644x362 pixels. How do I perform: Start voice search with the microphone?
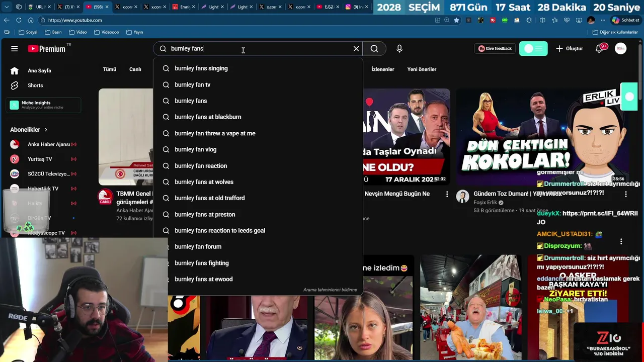pyautogui.click(x=399, y=49)
